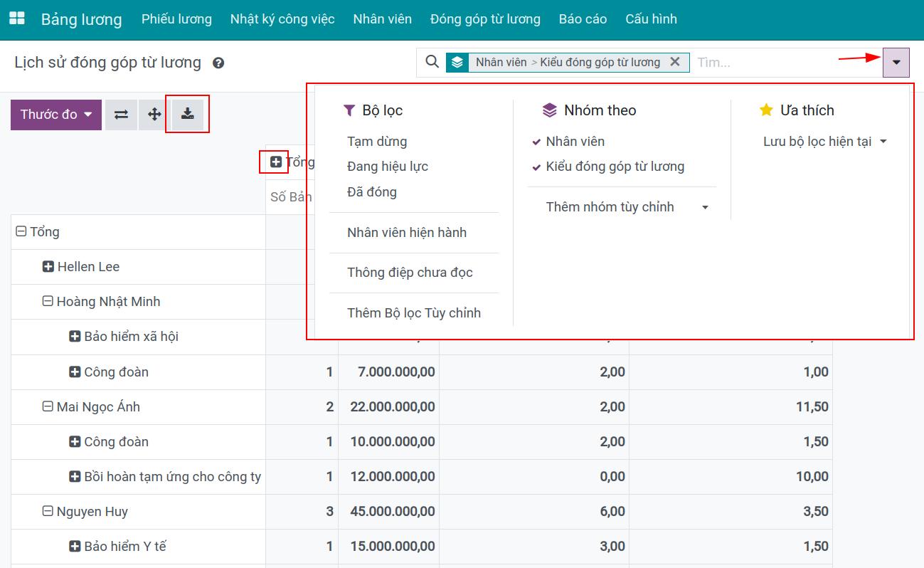Open the Nhân viên top menu
Screen dimensions: 924x568
coord(383,19)
